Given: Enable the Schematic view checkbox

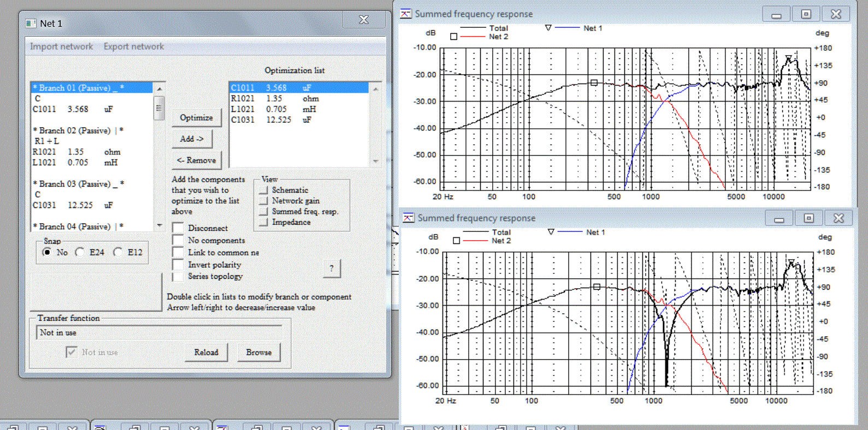Looking at the screenshot, I should (264, 190).
